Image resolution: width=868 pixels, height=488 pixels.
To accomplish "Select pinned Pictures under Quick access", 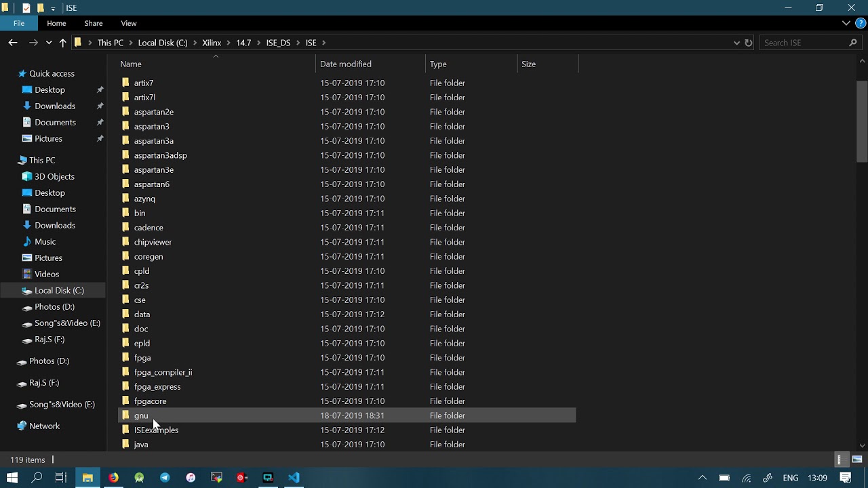I will click(48, 138).
